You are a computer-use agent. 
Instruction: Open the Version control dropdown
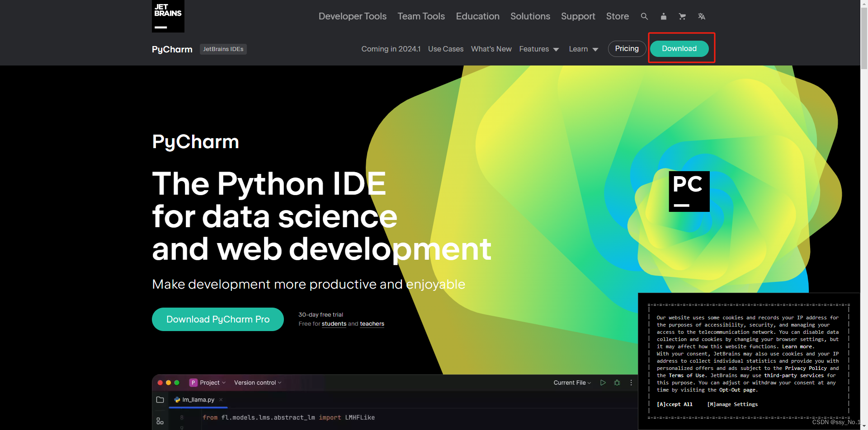point(258,383)
